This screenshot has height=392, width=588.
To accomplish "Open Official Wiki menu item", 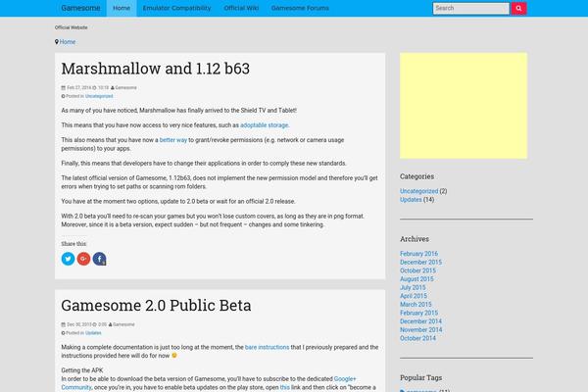I will pos(241,8).
